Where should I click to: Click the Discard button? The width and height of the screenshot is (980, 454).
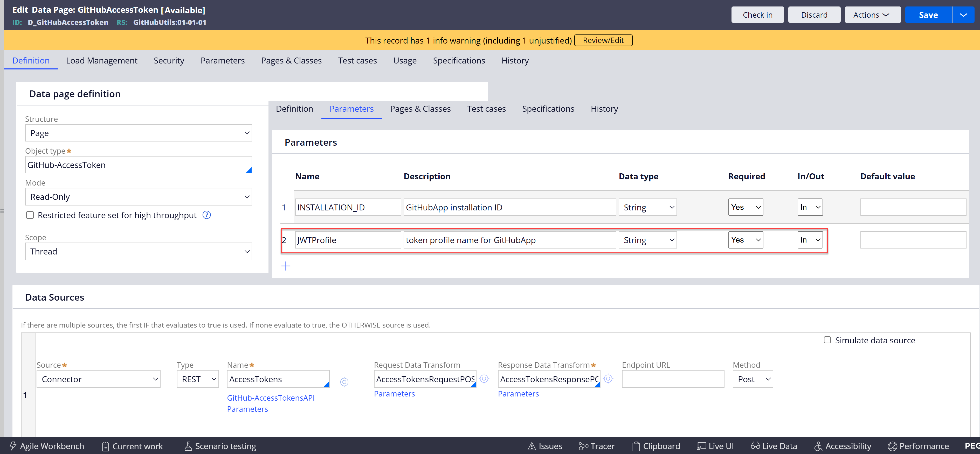click(x=814, y=15)
